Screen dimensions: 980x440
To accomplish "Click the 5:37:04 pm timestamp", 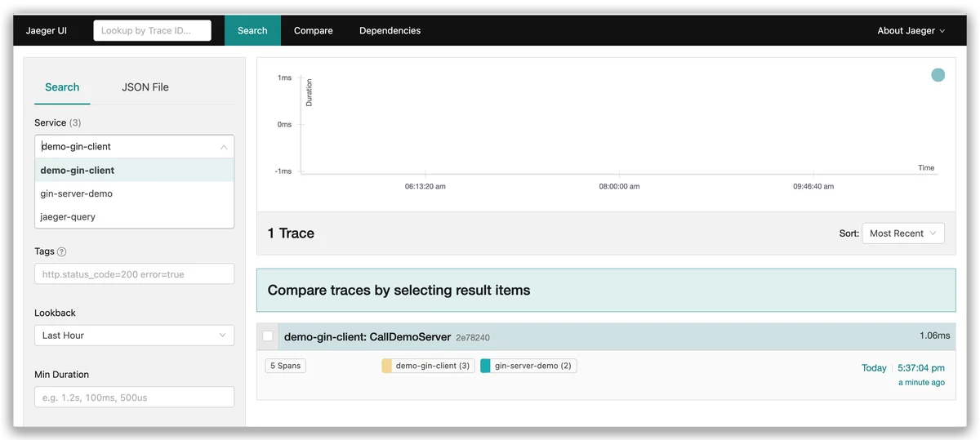I will tap(920, 368).
